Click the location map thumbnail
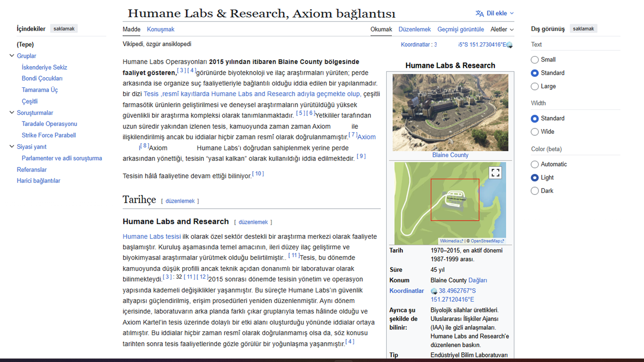This screenshot has height=362, width=644. point(450,203)
